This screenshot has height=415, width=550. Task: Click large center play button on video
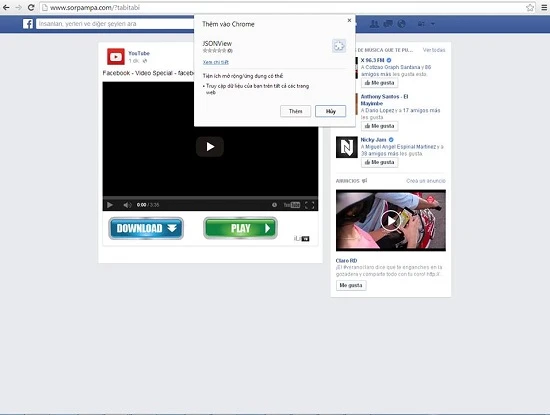pyautogui.click(x=210, y=147)
